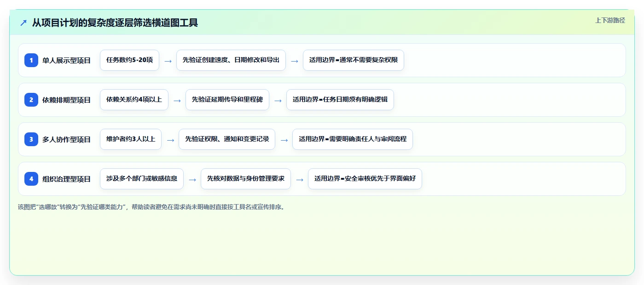Image resolution: width=644 pixels, height=285 pixels.
Task: Click the 依赖关系约4项以上 box
Action: click(x=134, y=100)
